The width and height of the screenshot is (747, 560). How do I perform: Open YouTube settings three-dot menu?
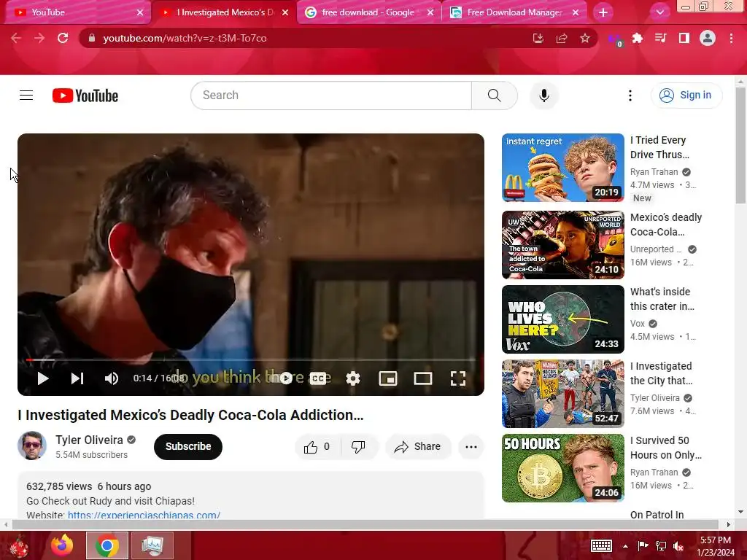[630, 96]
